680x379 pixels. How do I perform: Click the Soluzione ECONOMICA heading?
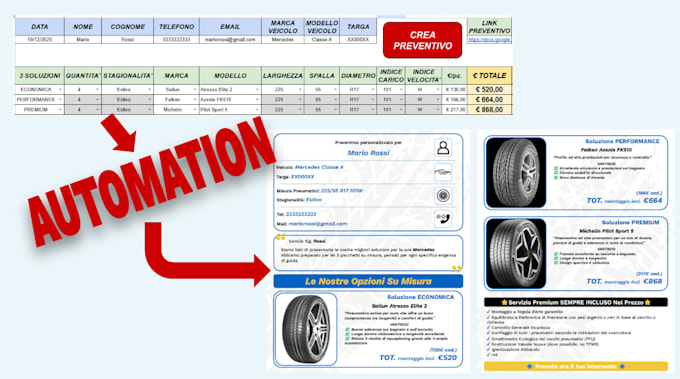[420, 297]
